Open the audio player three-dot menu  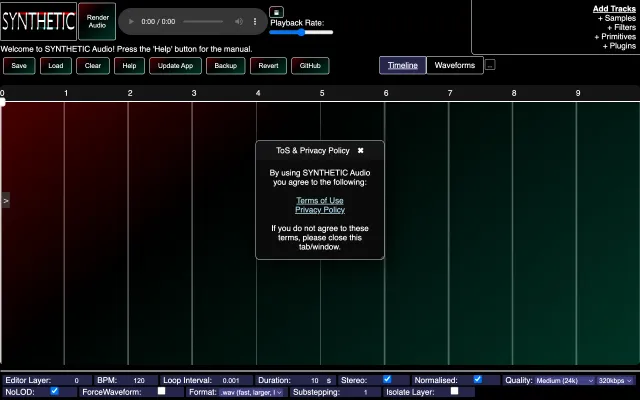pos(255,22)
